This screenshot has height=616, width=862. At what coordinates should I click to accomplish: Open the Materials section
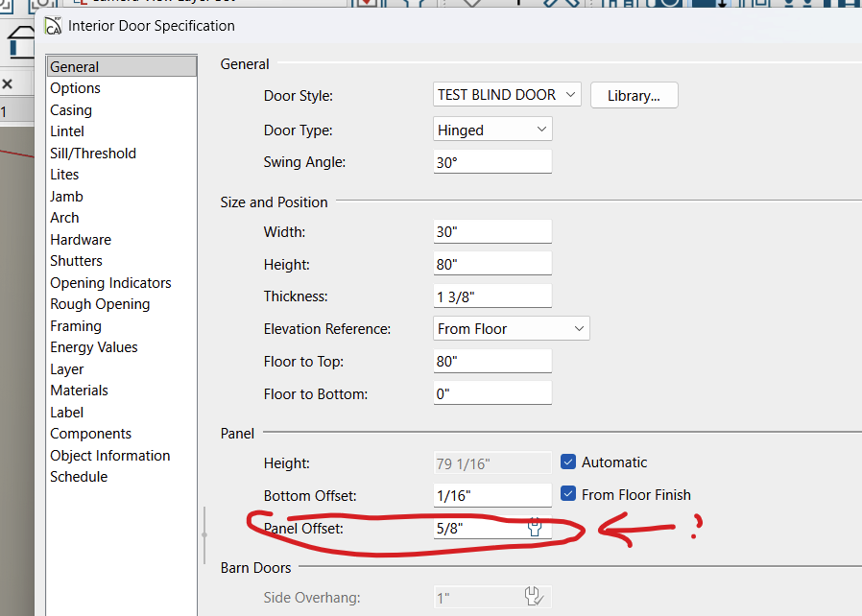click(x=79, y=391)
